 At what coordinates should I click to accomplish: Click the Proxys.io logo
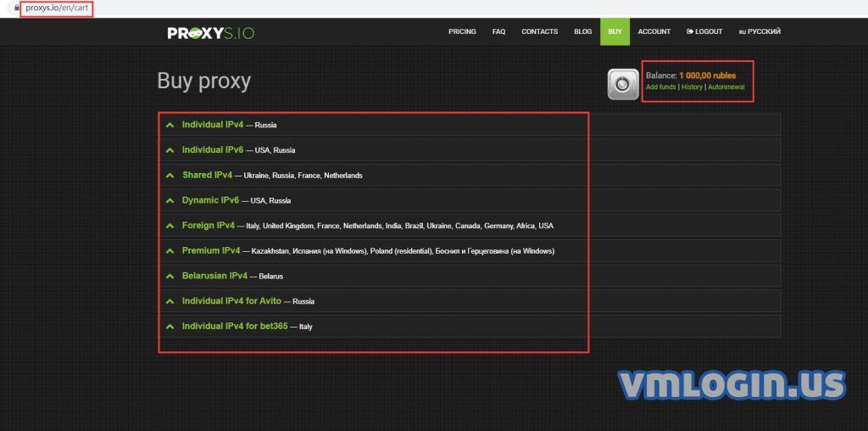(211, 33)
